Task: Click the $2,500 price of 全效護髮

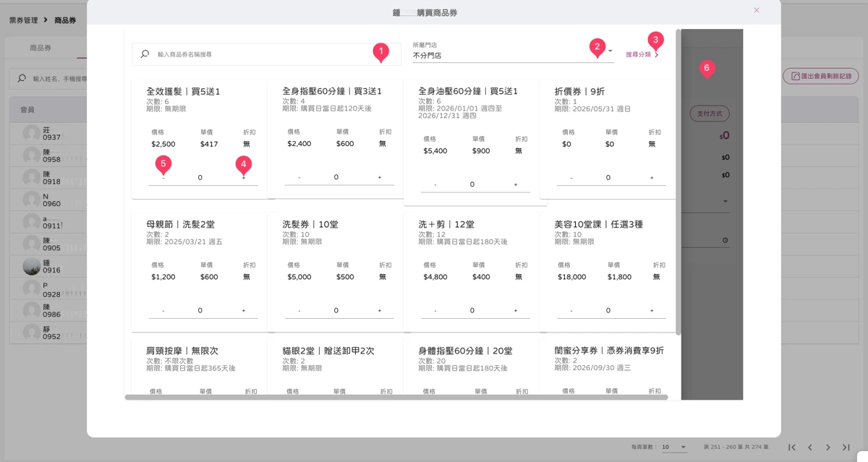Action: pyautogui.click(x=163, y=144)
